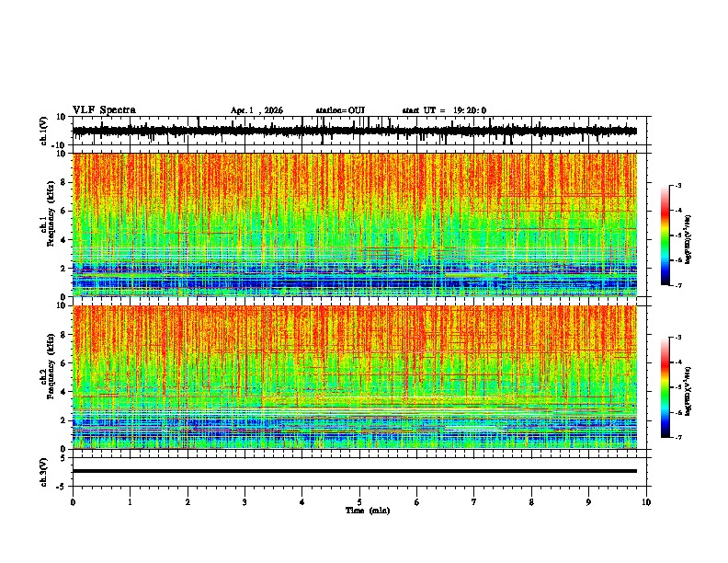The height and width of the screenshot is (563, 728).
Task: Click the 'VLF Spectra' plot title
Action: (104, 110)
